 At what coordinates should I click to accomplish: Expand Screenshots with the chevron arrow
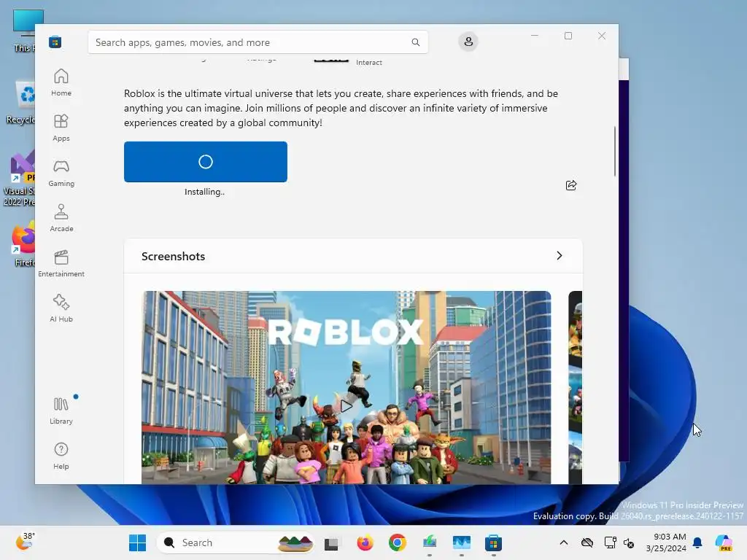[x=560, y=256]
